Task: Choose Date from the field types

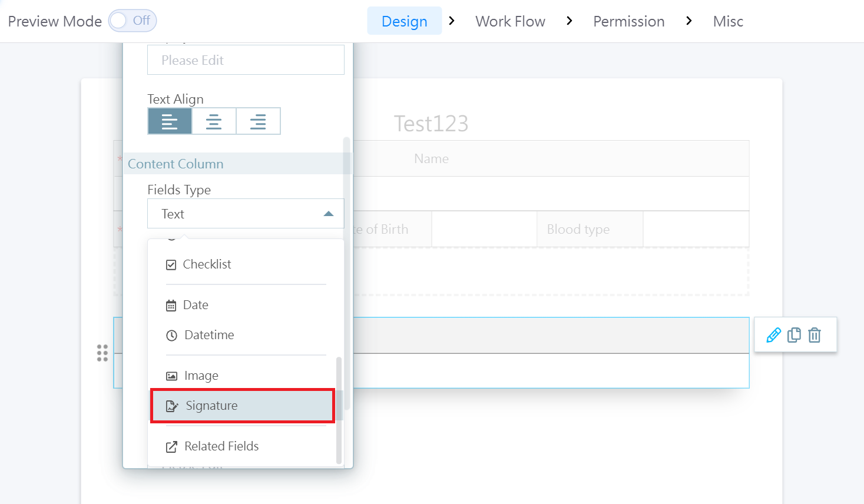Action: (196, 305)
